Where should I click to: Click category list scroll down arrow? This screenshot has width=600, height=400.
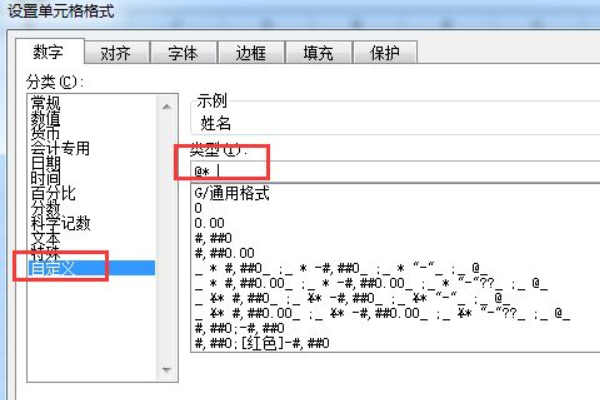click(166, 370)
